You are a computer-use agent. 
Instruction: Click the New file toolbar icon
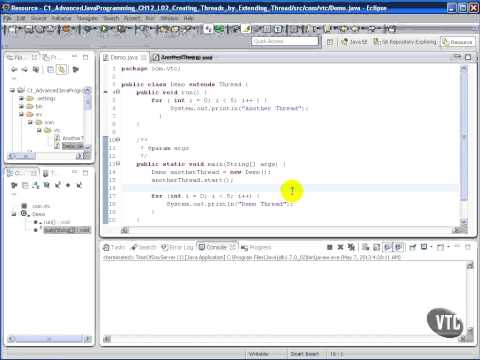point(11,29)
